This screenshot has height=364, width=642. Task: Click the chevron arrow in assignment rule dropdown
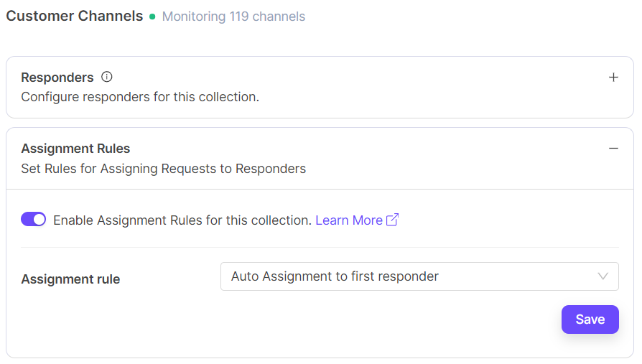click(x=603, y=276)
